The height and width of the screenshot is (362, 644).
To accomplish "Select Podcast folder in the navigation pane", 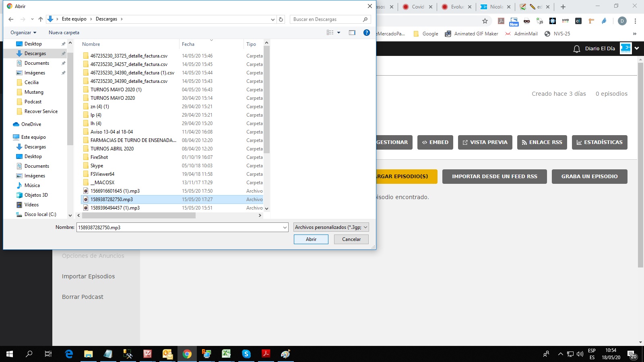I will point(33,102).
